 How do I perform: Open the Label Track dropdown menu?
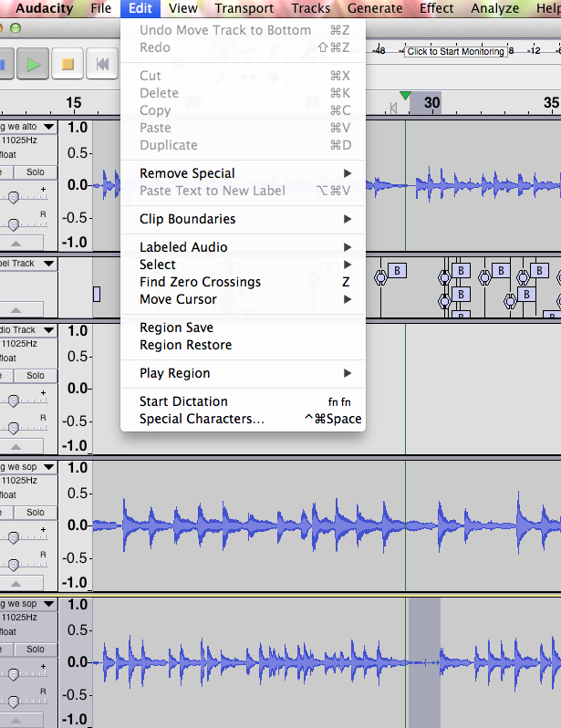(x=47, y=264)
